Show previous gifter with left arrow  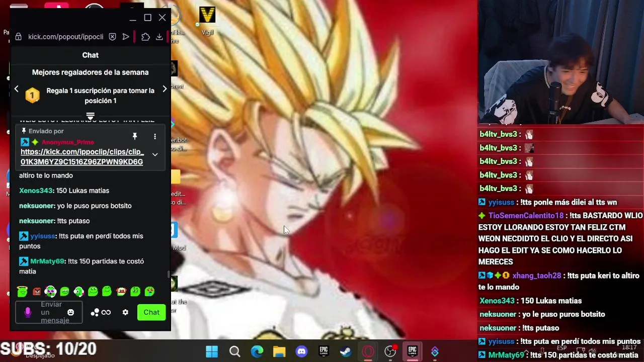[16, 89]
